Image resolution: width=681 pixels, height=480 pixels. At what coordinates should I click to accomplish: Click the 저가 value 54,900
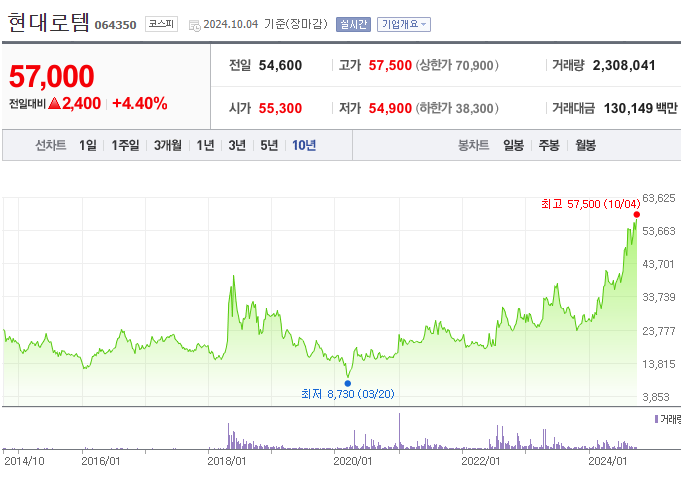[390, 108]
